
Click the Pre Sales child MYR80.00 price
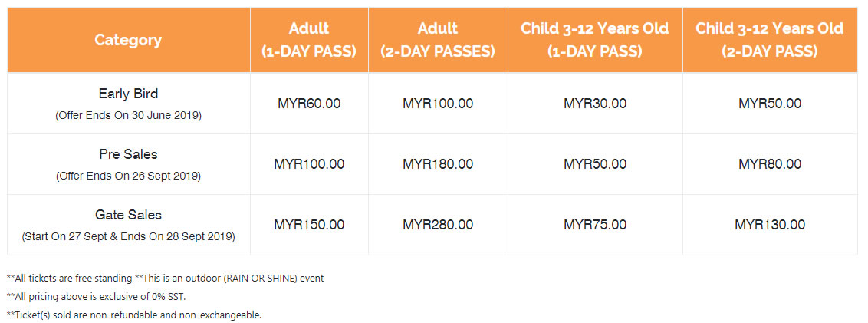point(769,164)
